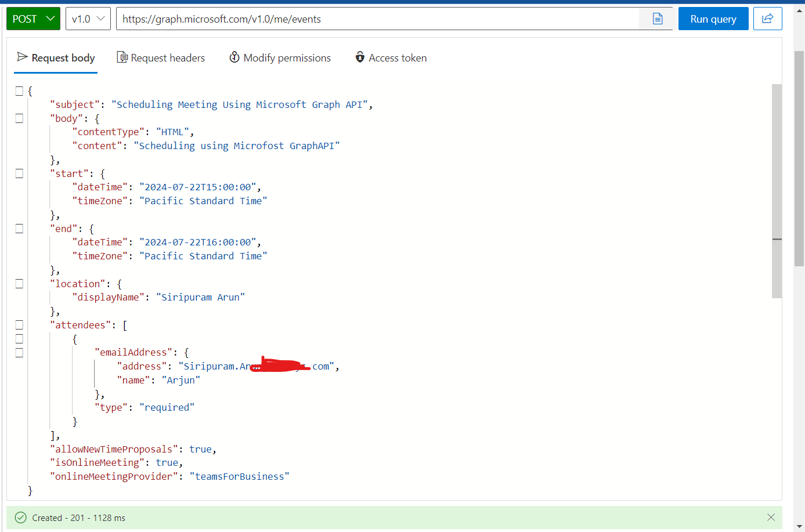805x532 pixels.
Task: Click the start dateTime value 2024-07-22T15:00:00
Action: point(198,187)
